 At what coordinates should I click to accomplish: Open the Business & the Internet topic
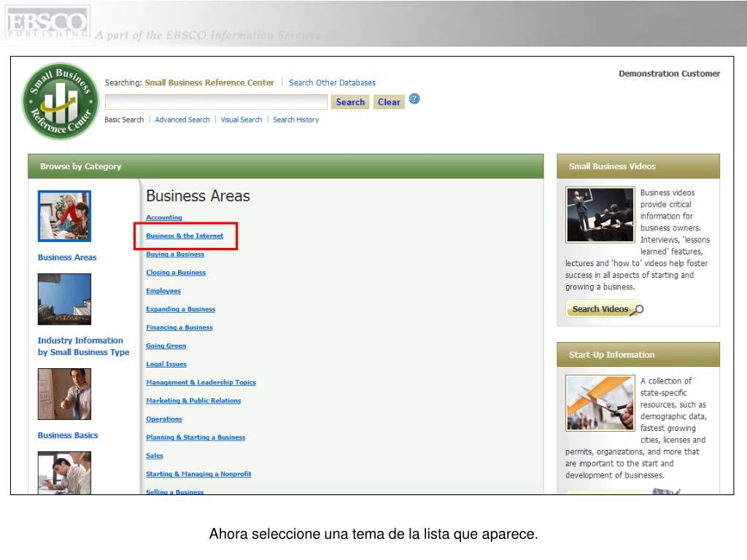(x=185, y=236)
